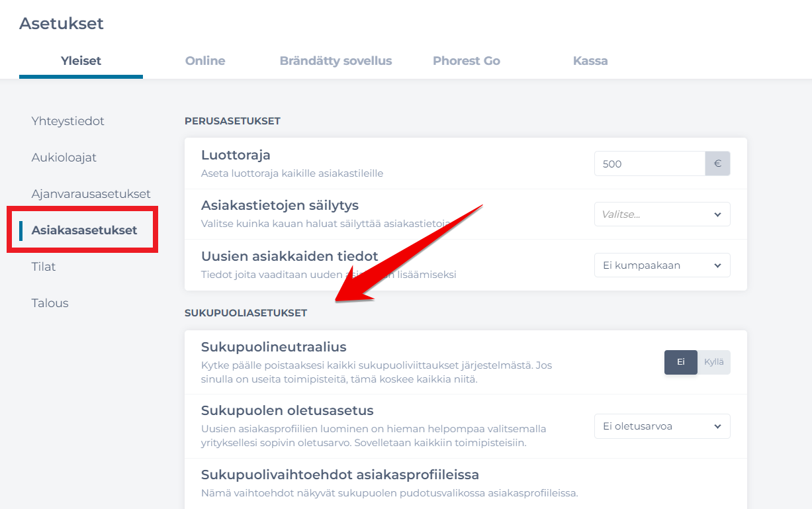Click the euro symbol beside Luottoraja
This screenshot has width=812, height=509.
tap(717, 163)
